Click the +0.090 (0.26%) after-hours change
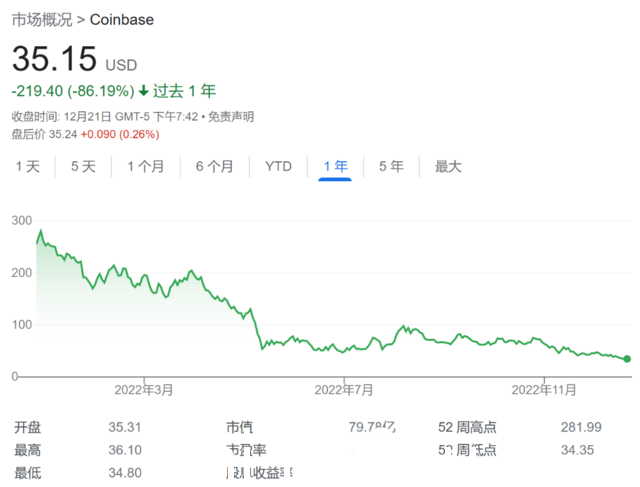Viewport: 640px width, 487px height. point(120,134)
